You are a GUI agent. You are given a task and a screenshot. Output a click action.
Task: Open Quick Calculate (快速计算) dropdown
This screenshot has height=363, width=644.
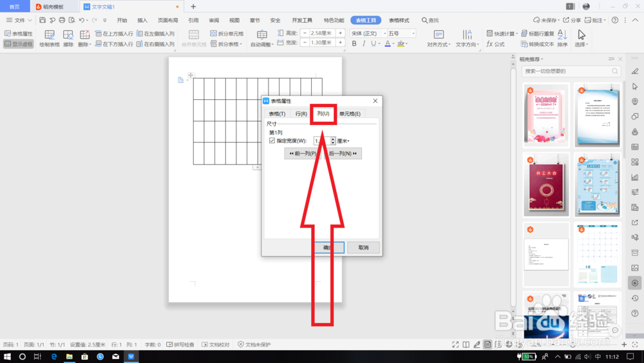(x=502, y=34)
